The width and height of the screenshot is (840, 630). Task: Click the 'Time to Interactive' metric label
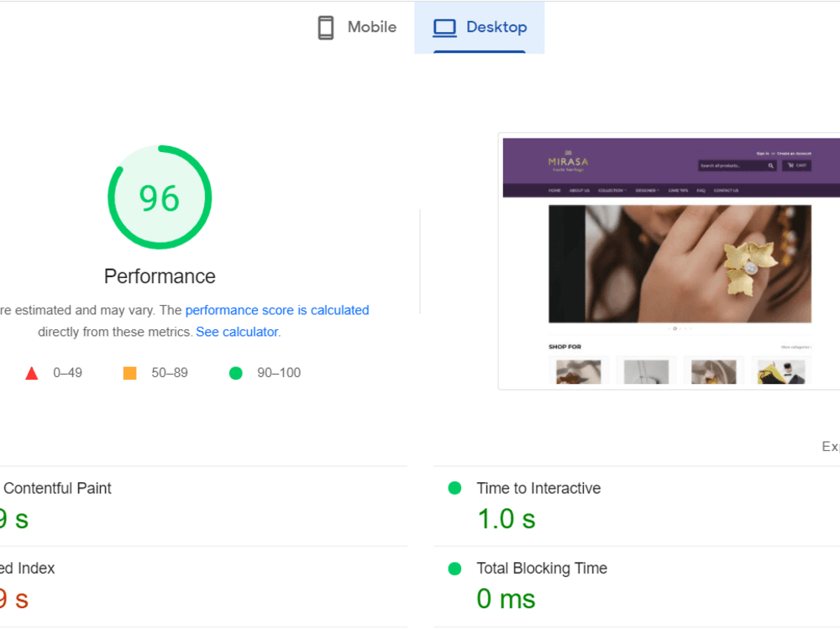[539, 489]
